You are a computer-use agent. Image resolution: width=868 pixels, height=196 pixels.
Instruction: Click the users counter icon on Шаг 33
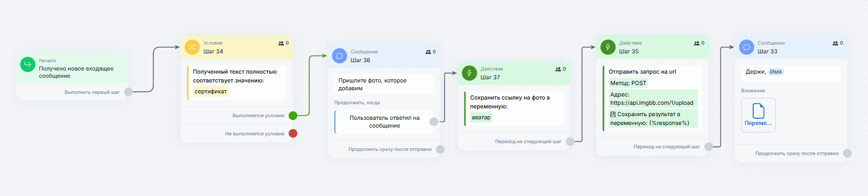[x=835, y=43]
